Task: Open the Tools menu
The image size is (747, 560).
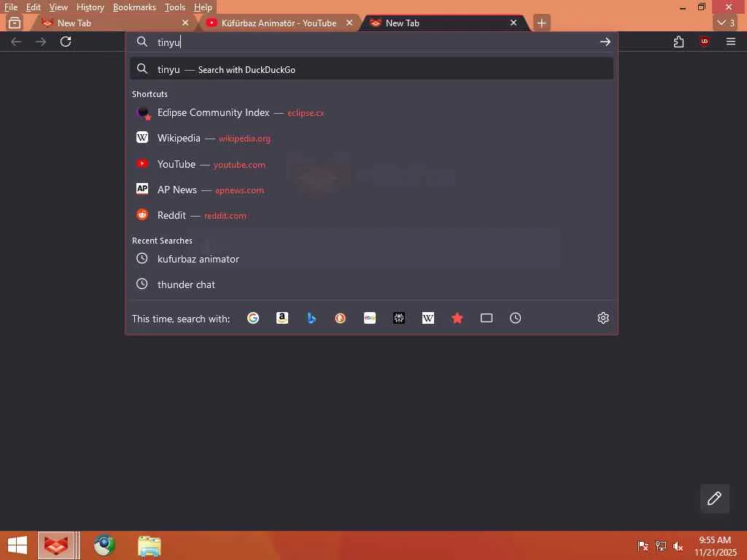Action: (x=175, y=7)
